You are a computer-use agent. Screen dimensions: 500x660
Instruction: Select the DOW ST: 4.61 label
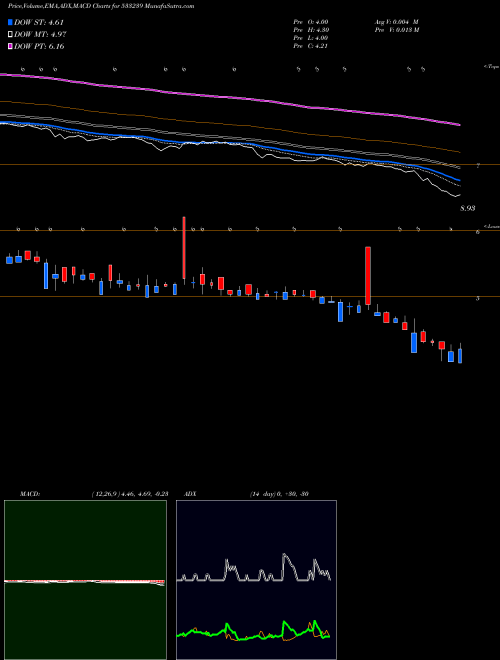point(39,22)
